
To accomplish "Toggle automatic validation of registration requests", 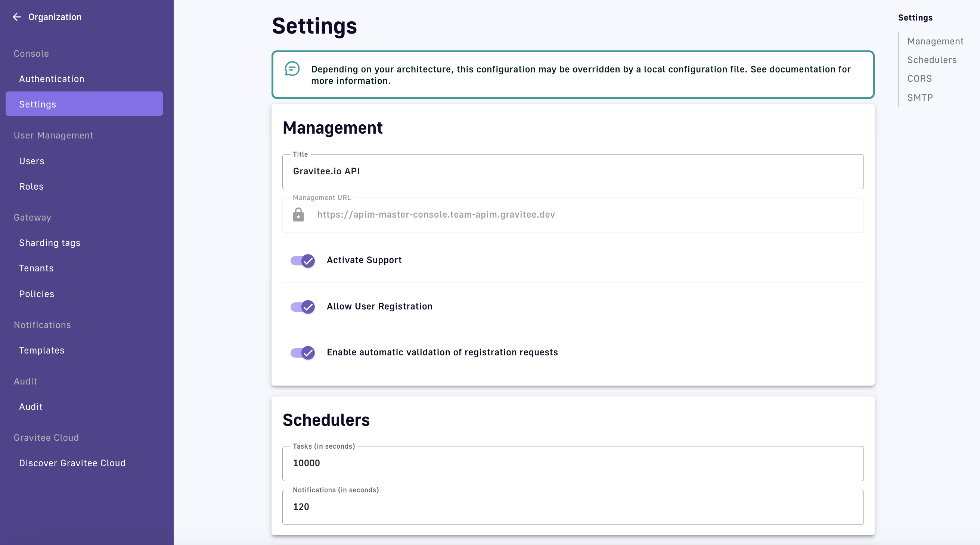I will [x=303, y=352].
